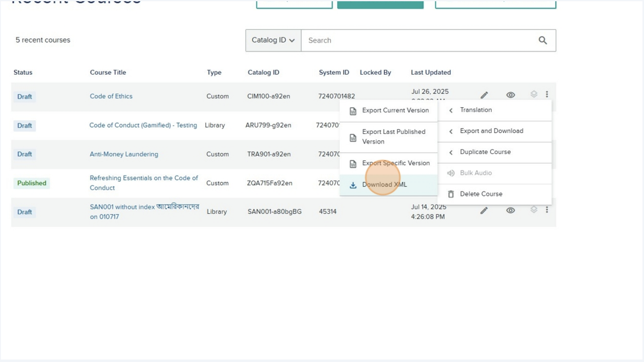Select Export Current Version
The height and width of the screenshot is (362, 644).
click(x=395, y=110)
